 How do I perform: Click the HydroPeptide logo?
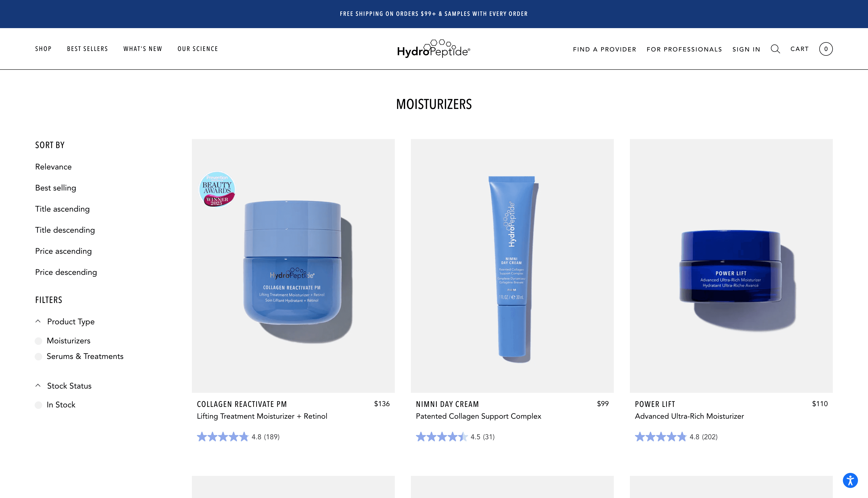pyautogui.click(x=434, y=48)
